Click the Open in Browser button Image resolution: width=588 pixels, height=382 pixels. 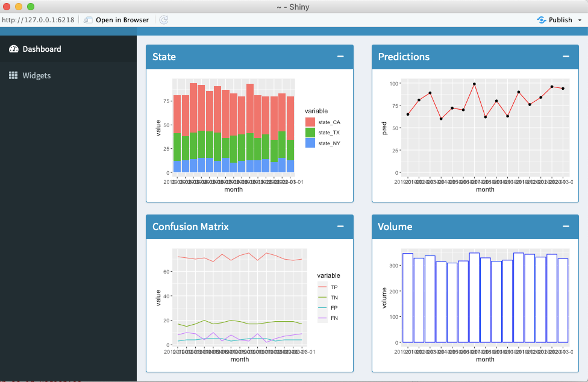click(x=120, y=19)
